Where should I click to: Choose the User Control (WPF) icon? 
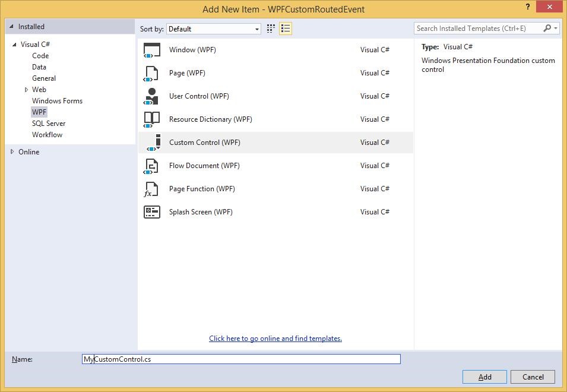coord(151,96)
